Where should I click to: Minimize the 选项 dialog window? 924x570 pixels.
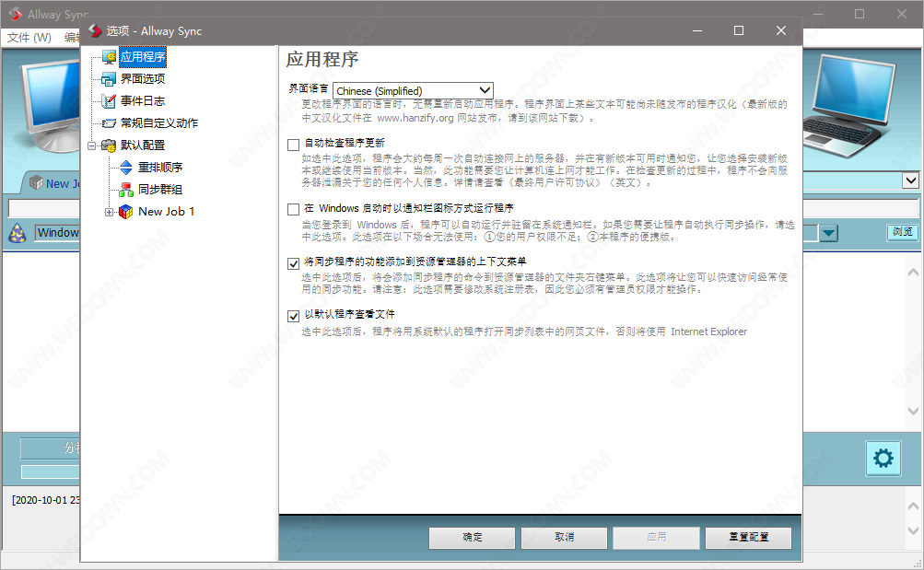[697, 30]
